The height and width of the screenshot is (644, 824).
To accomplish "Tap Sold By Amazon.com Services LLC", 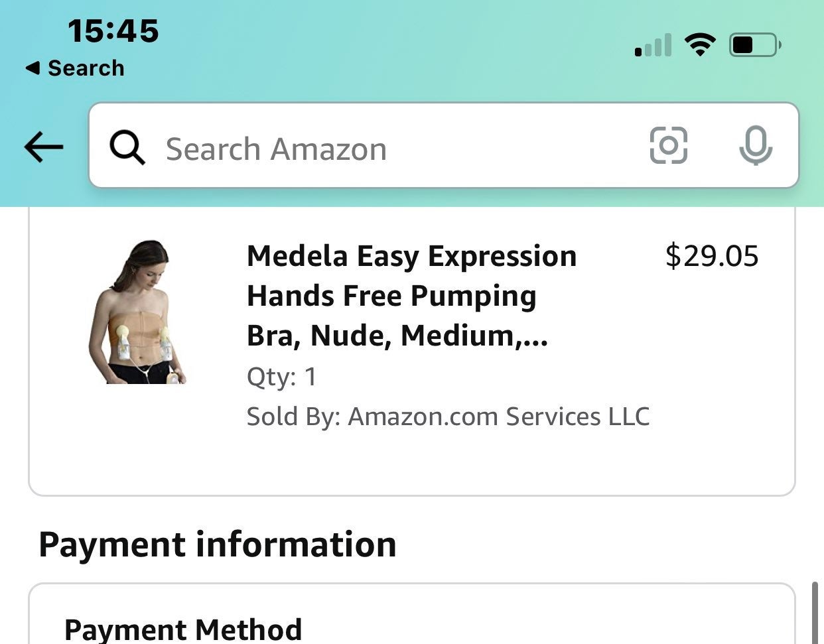I will tap(448, 417).
